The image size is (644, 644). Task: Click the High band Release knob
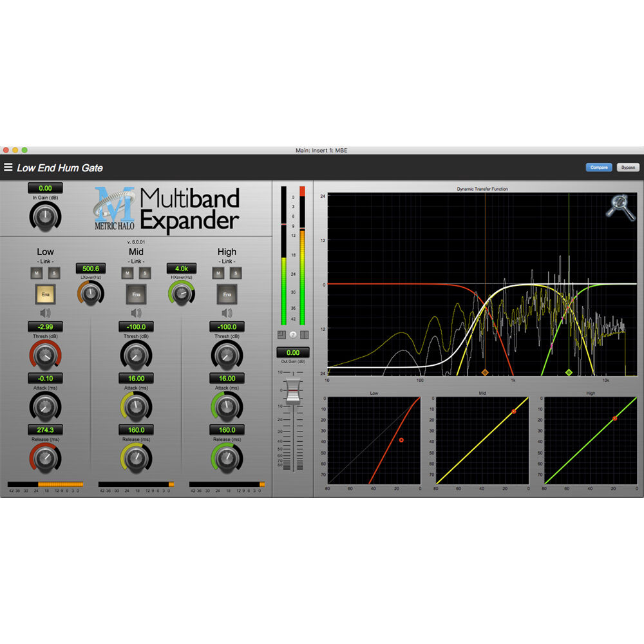(227, 457)
